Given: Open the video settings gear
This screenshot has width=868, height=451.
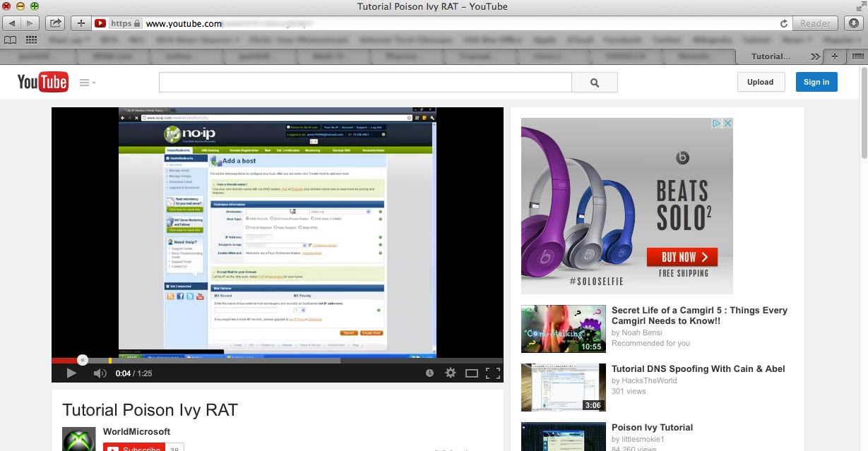Looking at the screenshot, I should [x=450, y=373].
